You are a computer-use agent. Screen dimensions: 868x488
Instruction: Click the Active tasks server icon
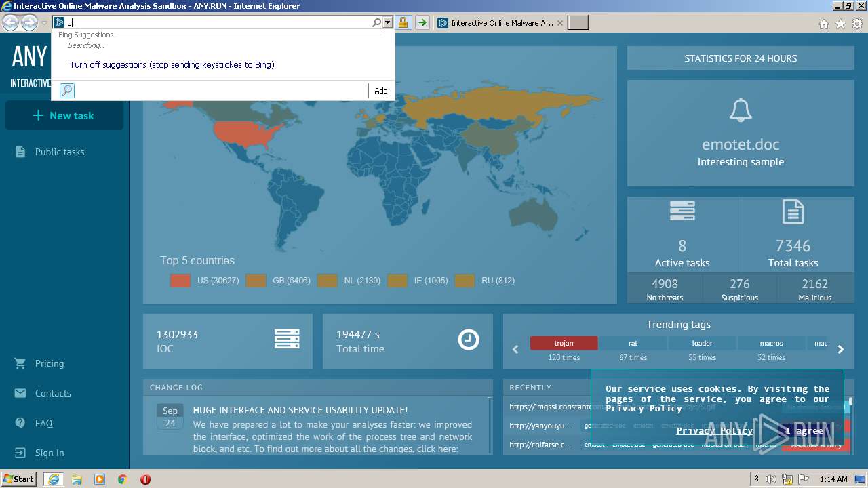(x=682, y=211)
